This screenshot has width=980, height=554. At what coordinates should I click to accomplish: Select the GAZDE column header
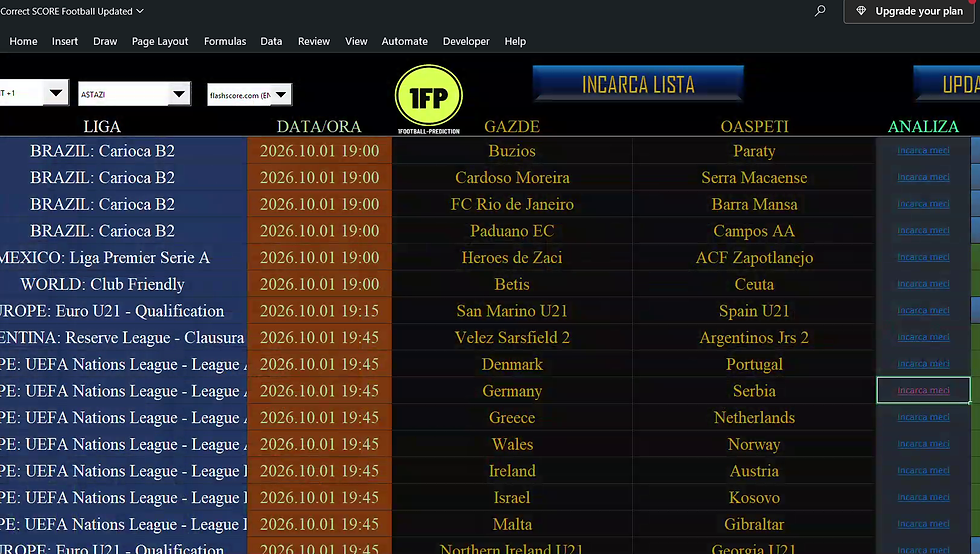[x=512, y=126]
